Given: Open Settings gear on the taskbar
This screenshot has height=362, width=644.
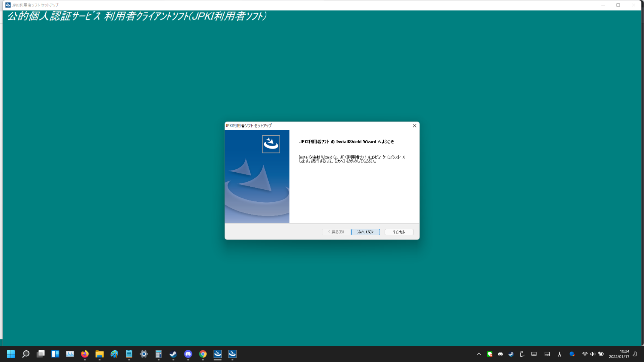Looking at the screenshot, I should click(x=144, y=354).
